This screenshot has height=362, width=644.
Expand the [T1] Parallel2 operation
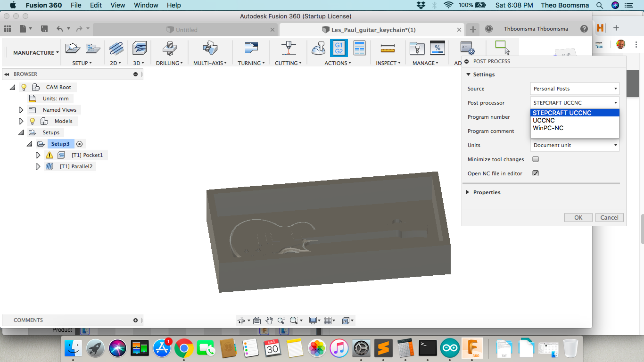[38, 166]
